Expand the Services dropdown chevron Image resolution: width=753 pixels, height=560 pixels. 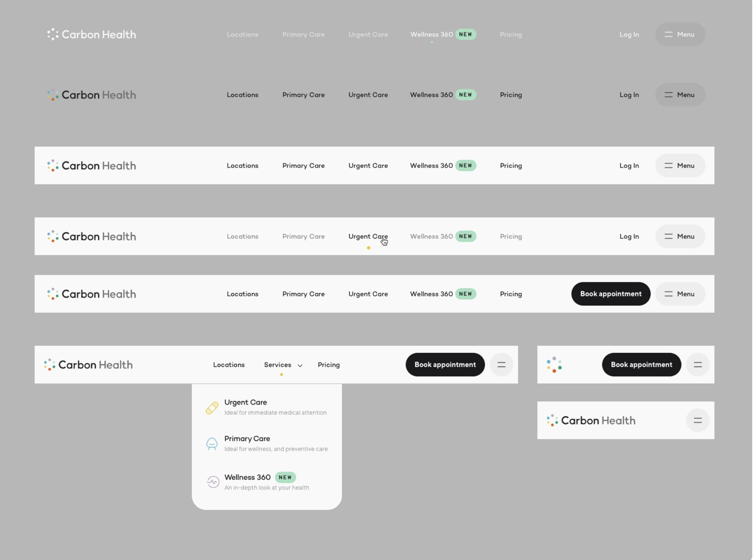[x=300, y=366]
